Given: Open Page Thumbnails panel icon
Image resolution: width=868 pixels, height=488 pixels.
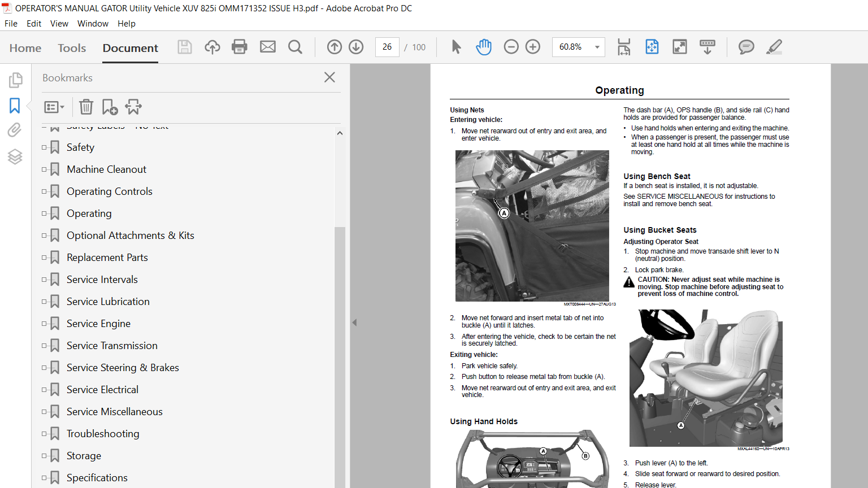Looking at the screenshot, I should (x=15, y=80).
